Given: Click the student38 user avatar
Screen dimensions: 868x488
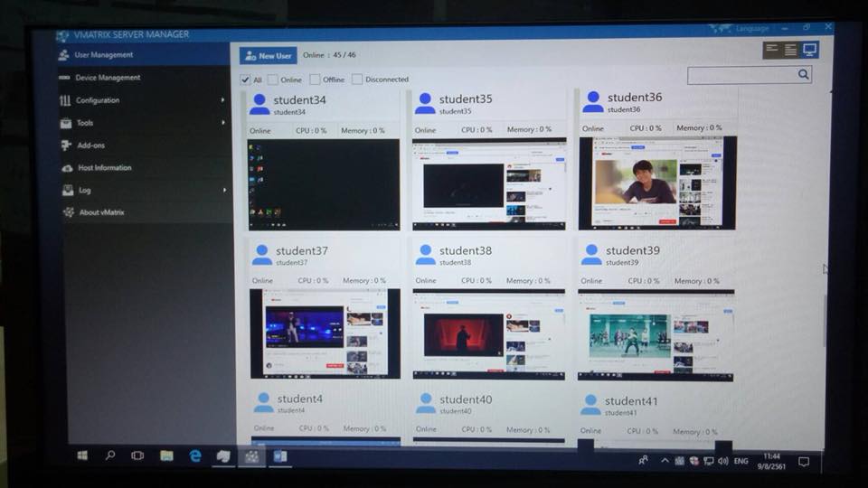Looking at the screenshot, I should (425, 255).
